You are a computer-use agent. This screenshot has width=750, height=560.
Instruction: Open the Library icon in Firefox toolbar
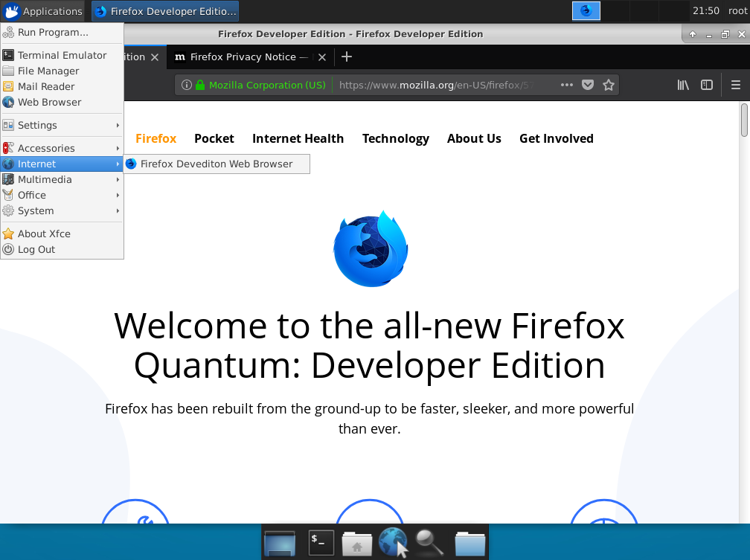click(x=683, y=85)
